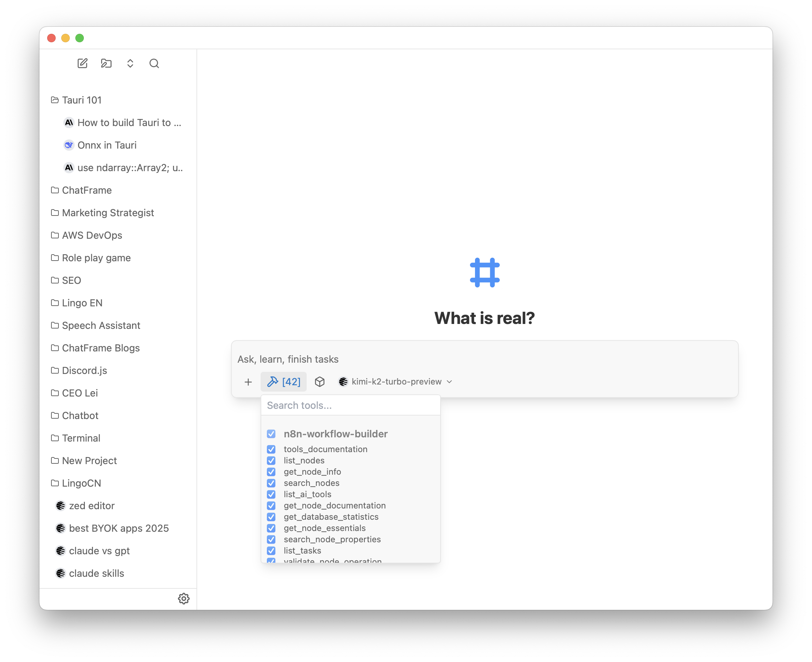
Task: Click the Search tools input field
Action: point(350,405)
